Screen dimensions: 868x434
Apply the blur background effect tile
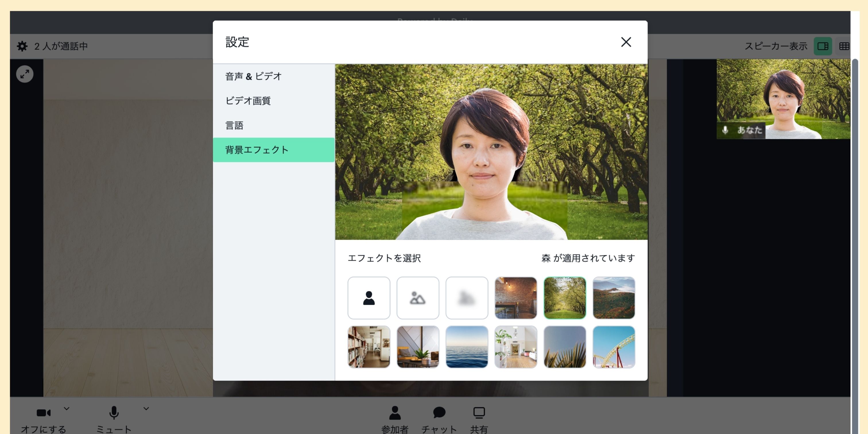point(467,298)
